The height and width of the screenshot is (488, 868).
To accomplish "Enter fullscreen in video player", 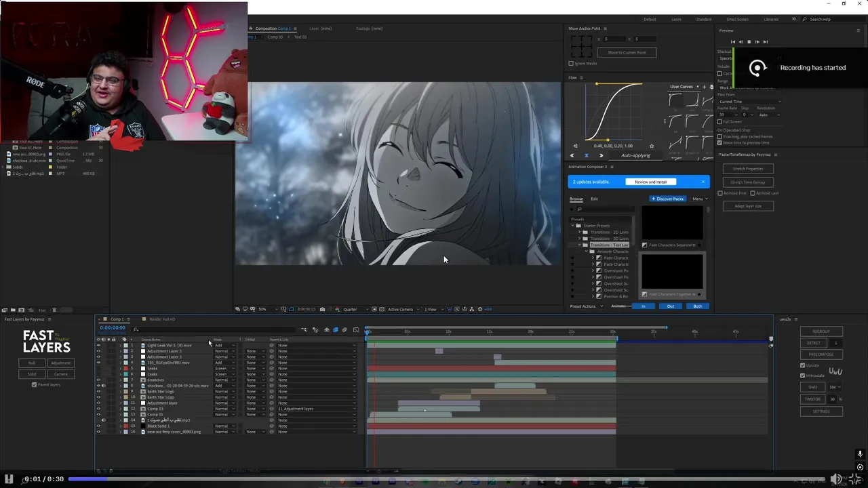I will pos(855,479).
